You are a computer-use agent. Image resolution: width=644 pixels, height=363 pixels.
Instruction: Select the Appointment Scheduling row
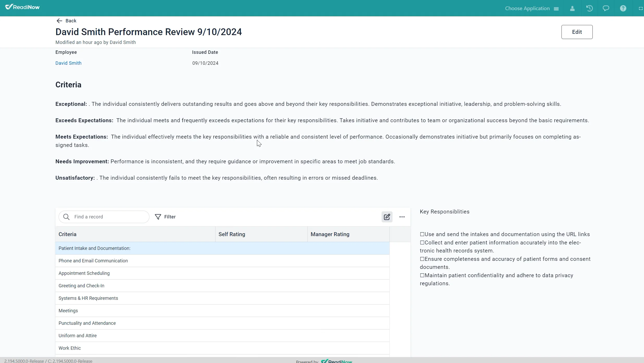click(x=222, y=273)
